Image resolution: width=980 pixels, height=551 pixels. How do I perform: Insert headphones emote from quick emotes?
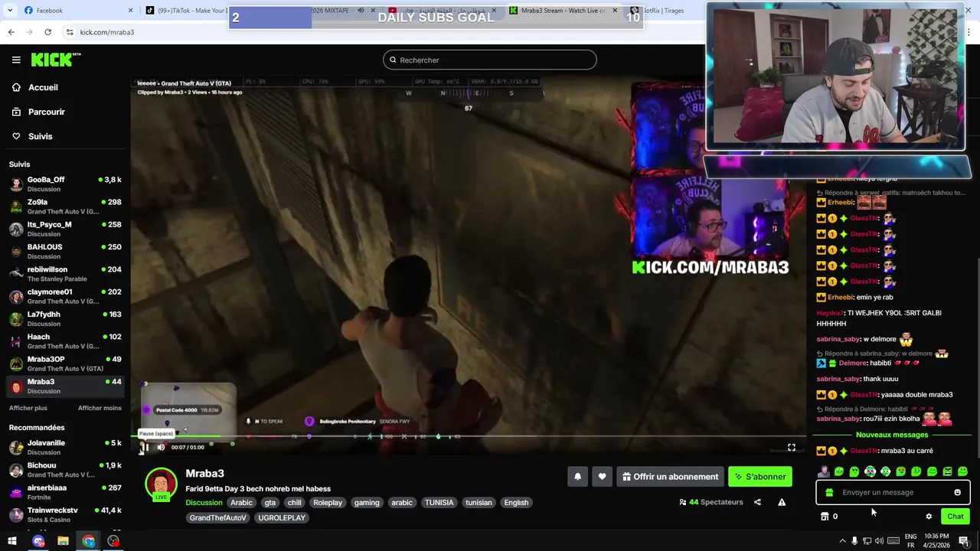click(x=870, y=471)
